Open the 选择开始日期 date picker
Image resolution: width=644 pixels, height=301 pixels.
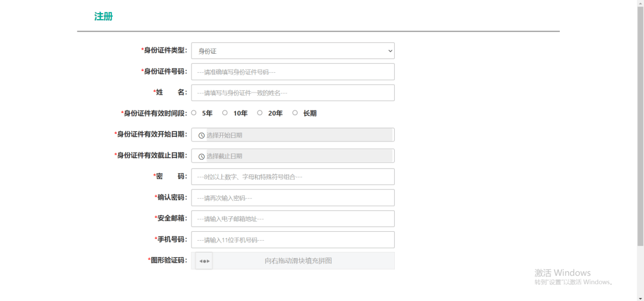pos(298,136)
